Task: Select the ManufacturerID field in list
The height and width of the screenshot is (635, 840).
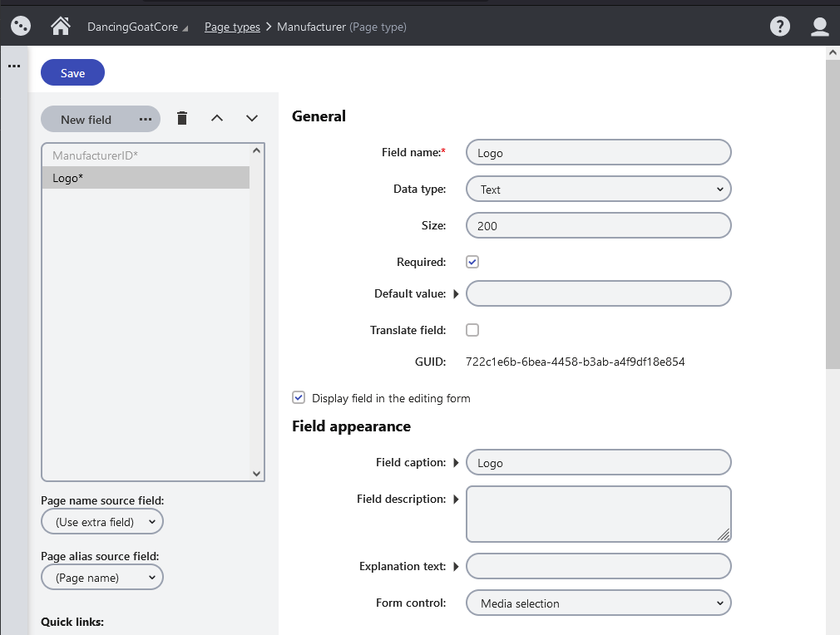Action: click(x=146, y=155)
